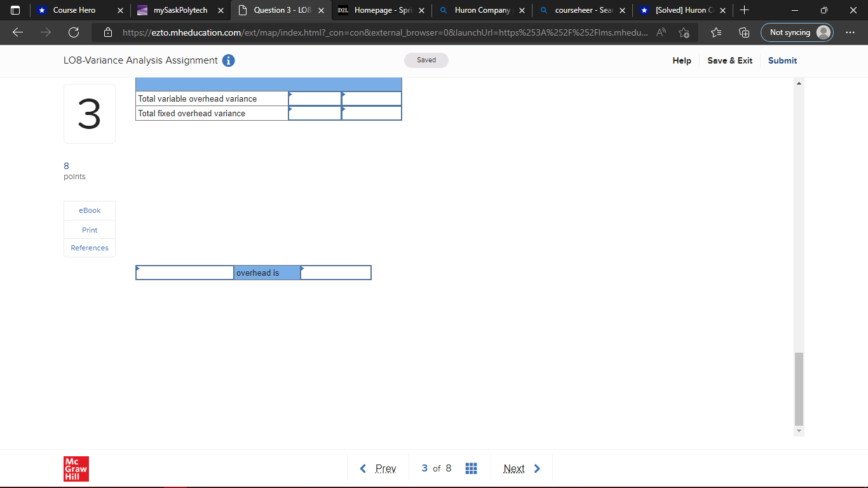The image size is (868, 488).
Task: Click the tab actions menu icon
Action: pyautogui.click(x=16, y=10)
